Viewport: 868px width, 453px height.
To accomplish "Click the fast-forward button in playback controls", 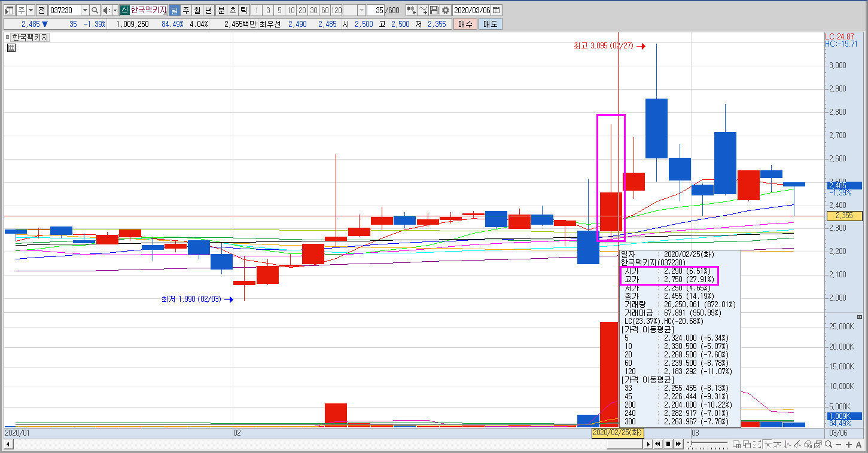I will (x=678, y=444).
